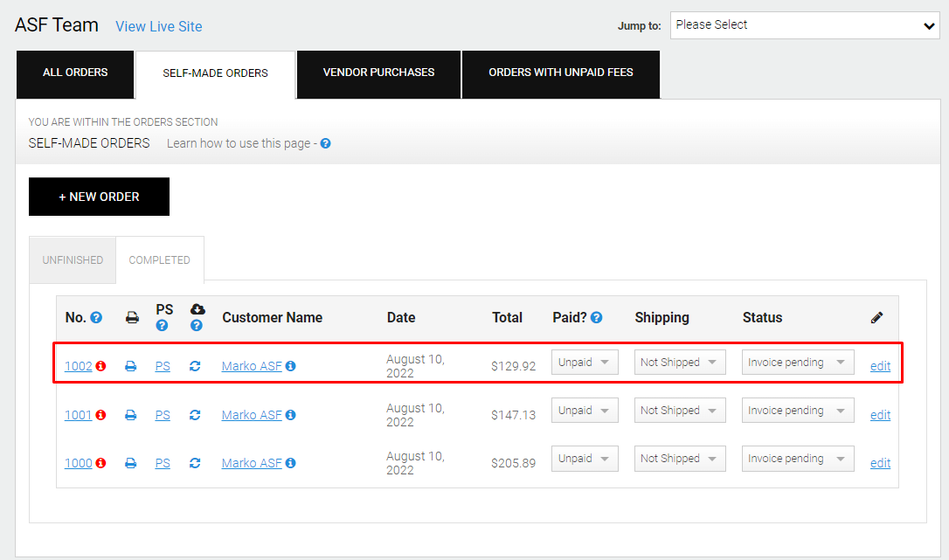Click edit link for order 1000
The image size is (949, 560).
tap(880, 463)
